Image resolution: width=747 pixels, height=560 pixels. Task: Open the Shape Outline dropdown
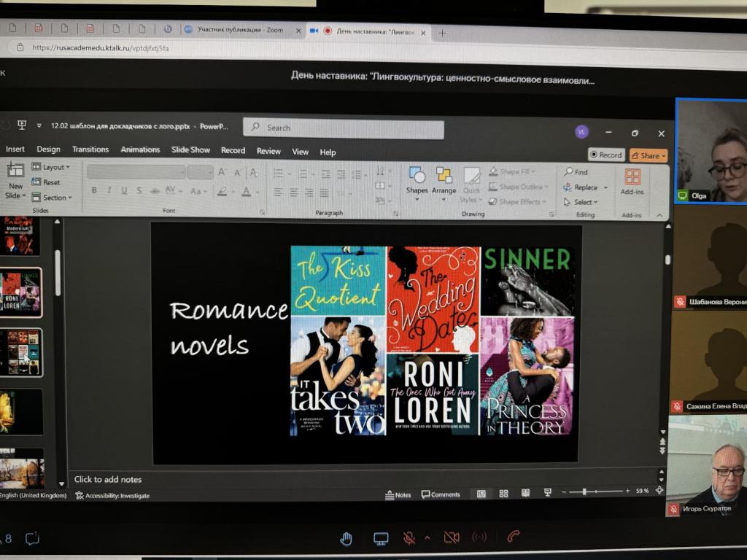[519, 186]
